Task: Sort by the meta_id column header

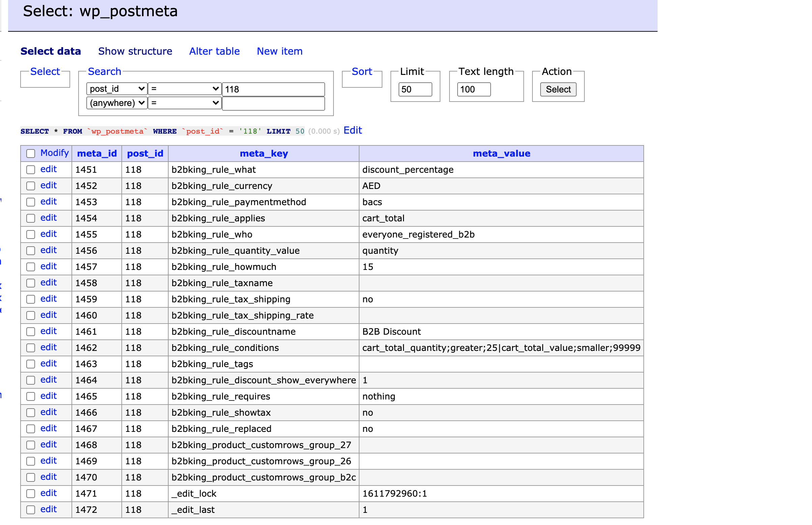Action: (97, 154)
